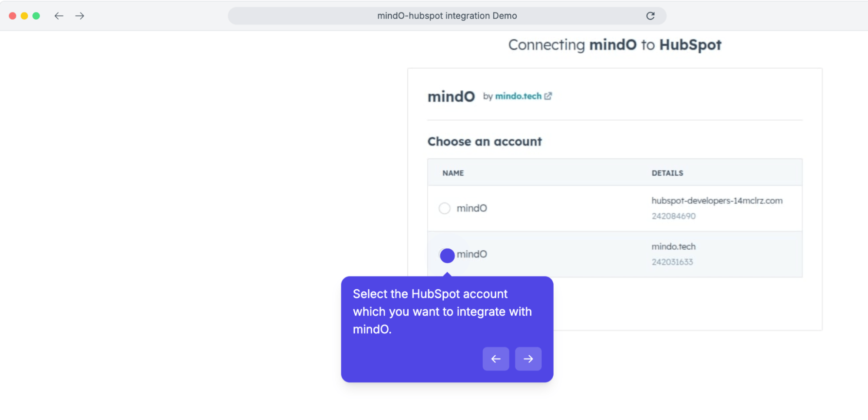Click the hubspot-developers-14mclrz.com domain text

[x=716, y=201]
